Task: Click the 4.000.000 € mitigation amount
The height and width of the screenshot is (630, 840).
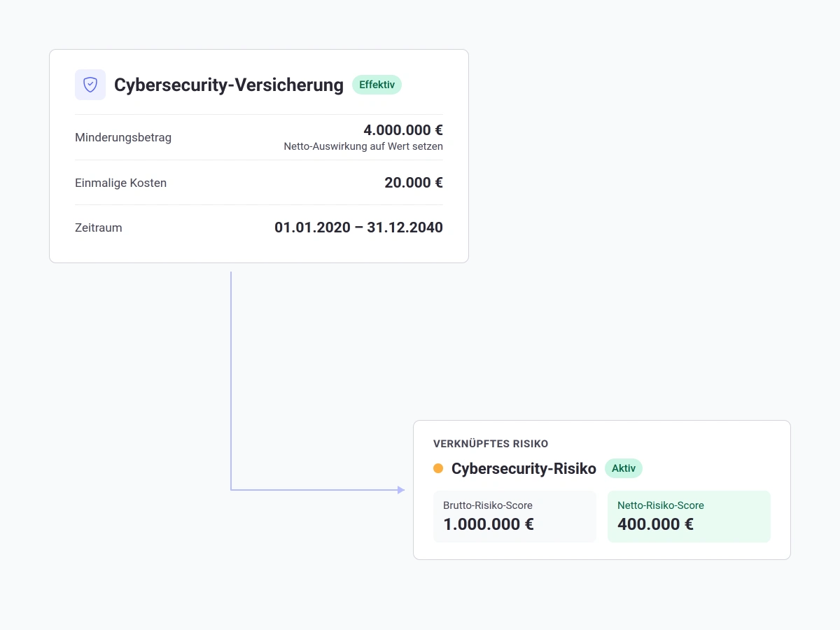Action: click(x=403, y=129)
